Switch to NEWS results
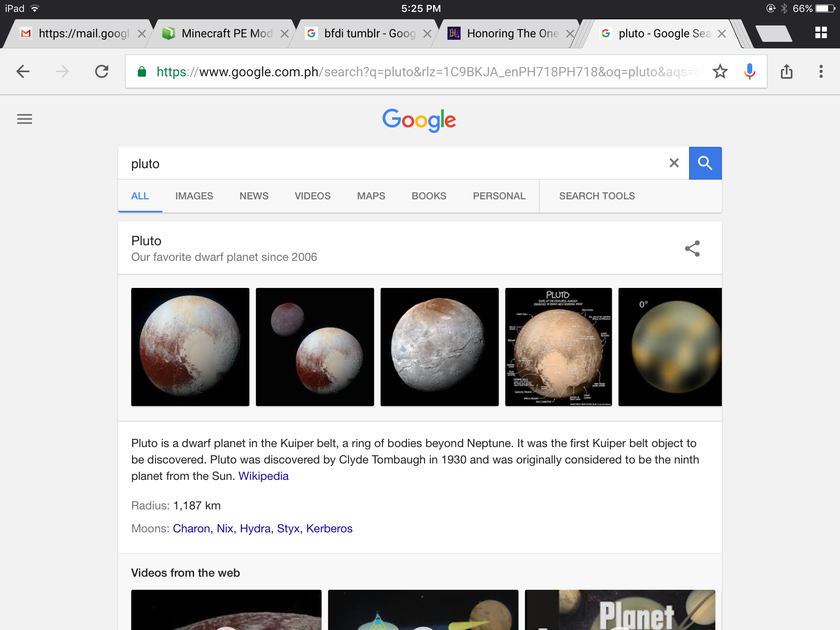 (254, 196)
